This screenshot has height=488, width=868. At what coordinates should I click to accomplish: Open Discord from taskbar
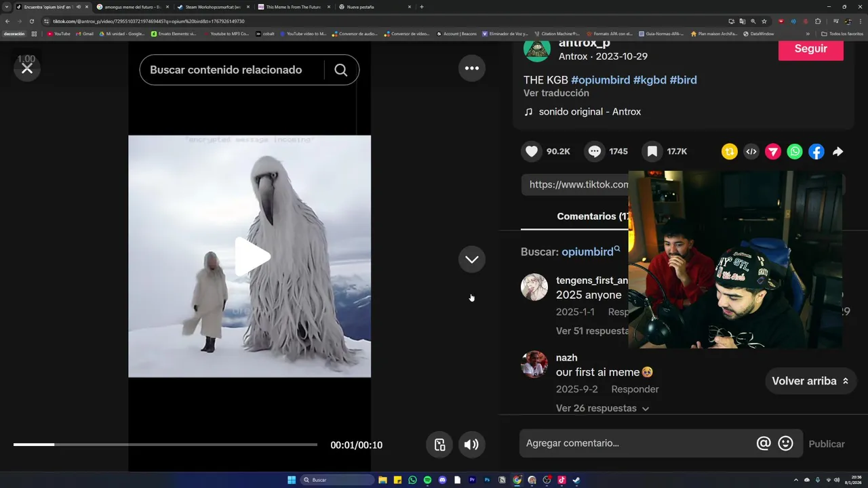coord(442,480)
